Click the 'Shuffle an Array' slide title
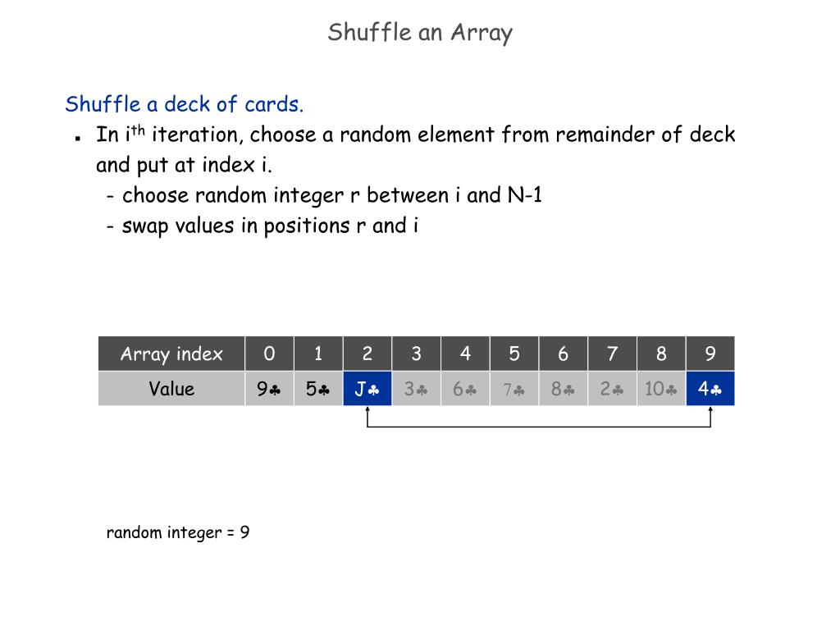Image resolution: width=840 pixels, height=630 pixels. coord(420,33)
